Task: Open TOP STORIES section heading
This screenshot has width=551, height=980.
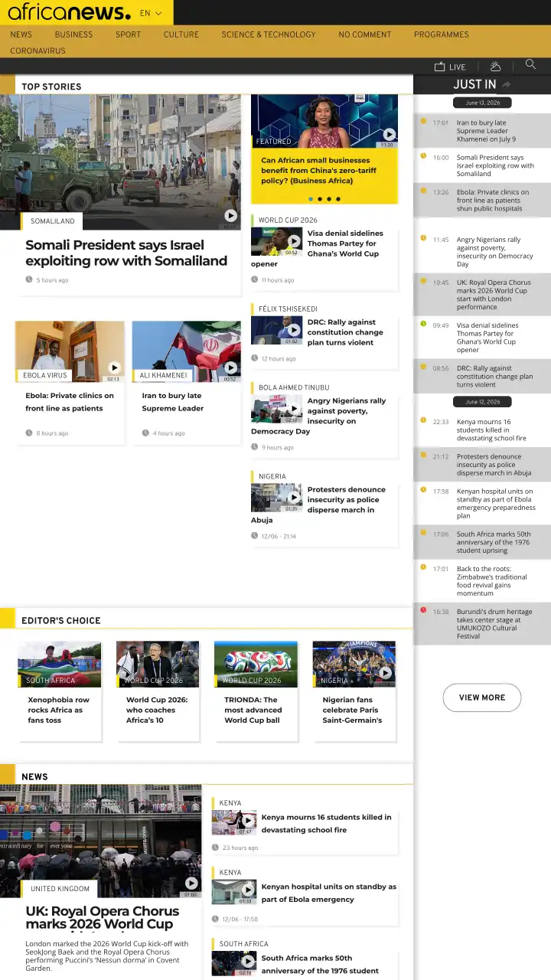Action: (x=51, y=87)
